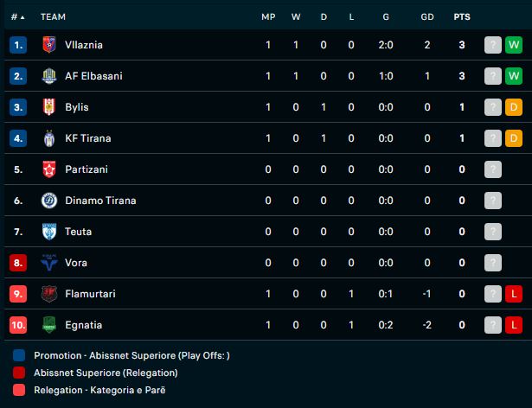Click the red L badge for Egnatia
Image resolution: width=532 pixels, height=408 pixels.
click(x=514, y=325)
